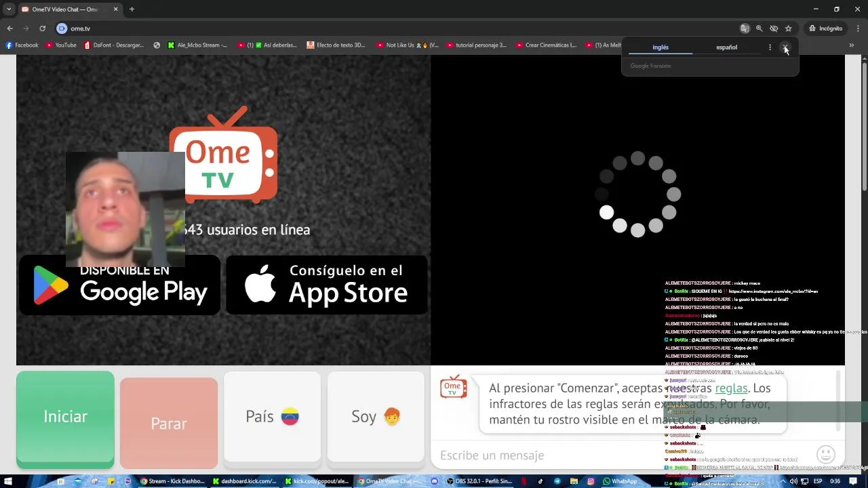This screenshot has height=488, width=868.
Task: Open the Soy gender selector
Action: pyautogui.click(x=376, y=416)
